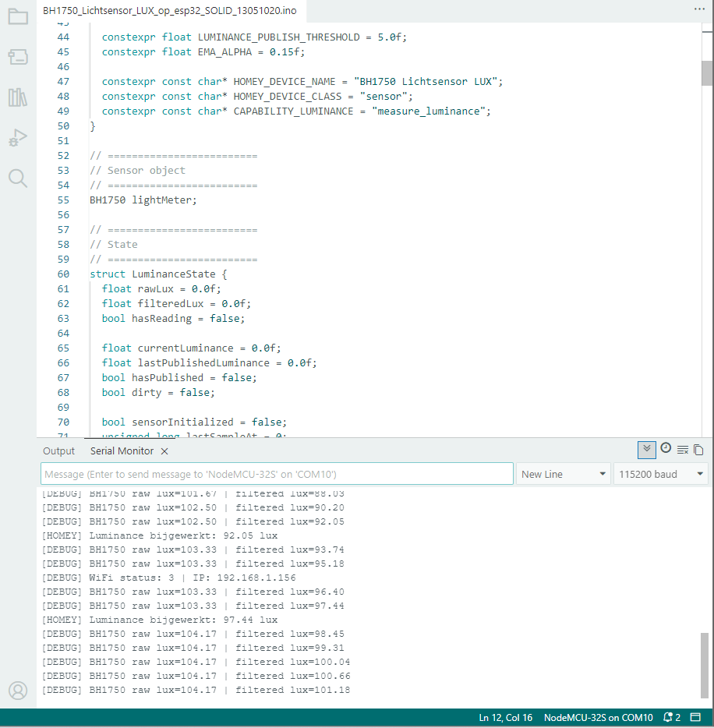The width and height of the screenshot is (714, 728).
Task: Open the user account profile icon
Action: tap(18, 691)
